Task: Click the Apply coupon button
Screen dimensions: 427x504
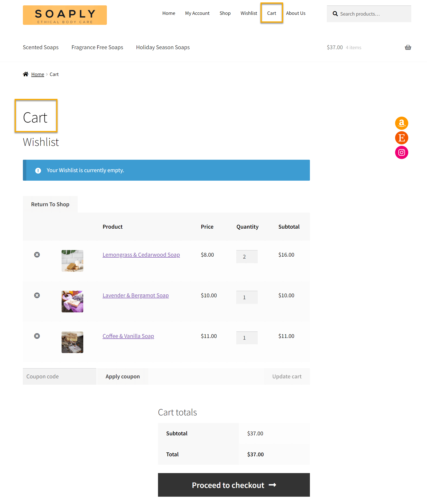Action: [x=123, y=376]
